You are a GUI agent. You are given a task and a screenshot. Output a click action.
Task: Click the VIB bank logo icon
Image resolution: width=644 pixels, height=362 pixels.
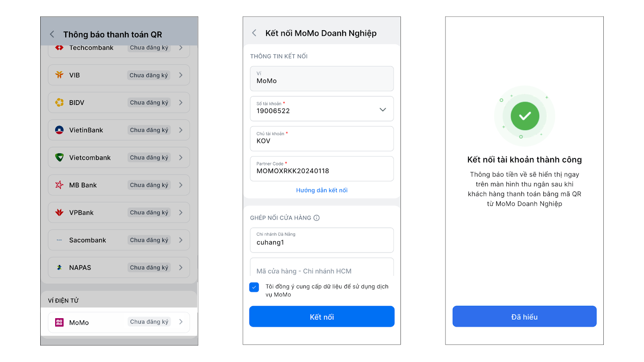[59, 75]
